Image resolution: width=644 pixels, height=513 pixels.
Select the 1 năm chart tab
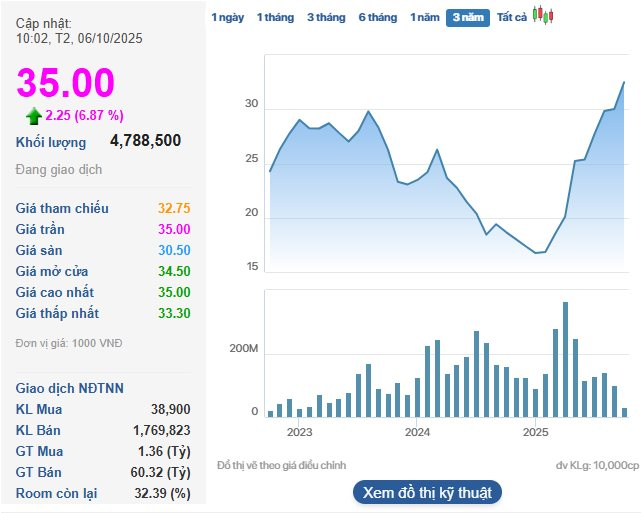[424, 17]
